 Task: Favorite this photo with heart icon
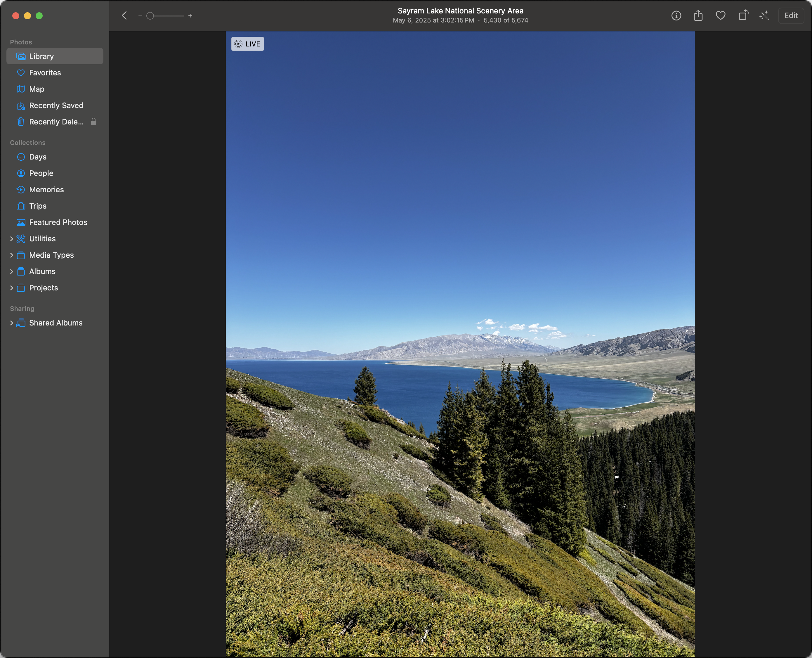720,15
